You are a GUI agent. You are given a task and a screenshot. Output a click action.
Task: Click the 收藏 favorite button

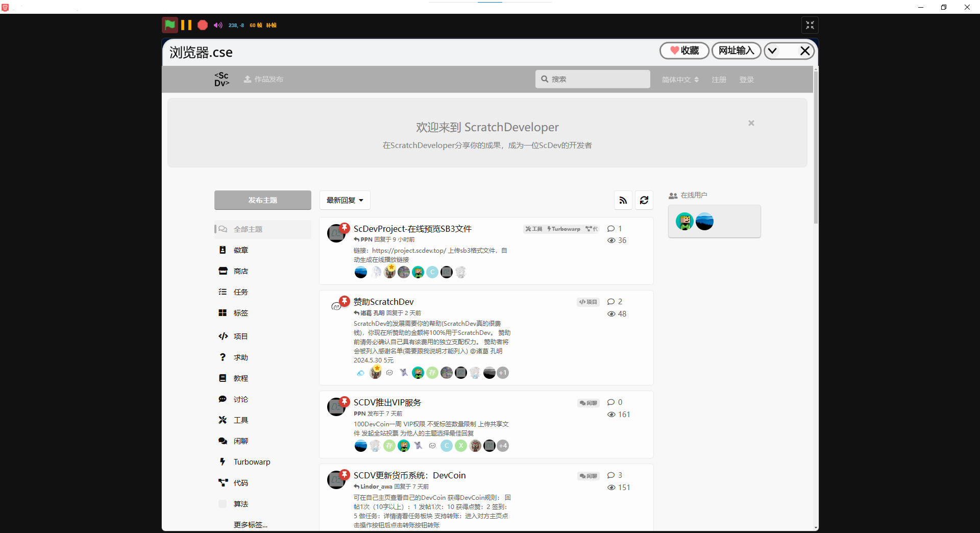click(x=684, y=51)
